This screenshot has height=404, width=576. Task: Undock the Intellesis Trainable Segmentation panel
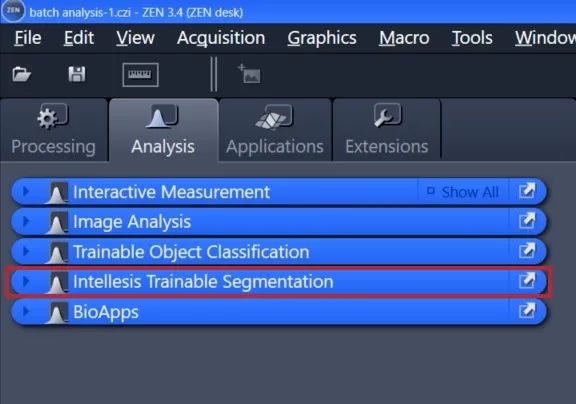pos(527,281)
